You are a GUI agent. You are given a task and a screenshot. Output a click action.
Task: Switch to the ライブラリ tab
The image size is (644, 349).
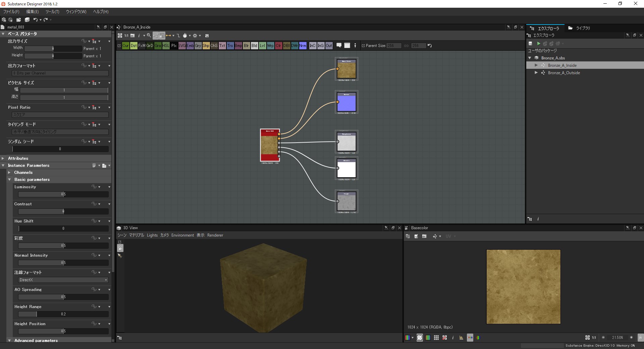579,28
